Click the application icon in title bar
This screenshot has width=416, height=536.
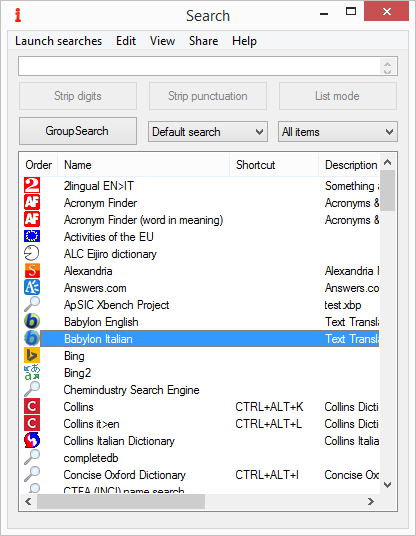click(18, 15)
